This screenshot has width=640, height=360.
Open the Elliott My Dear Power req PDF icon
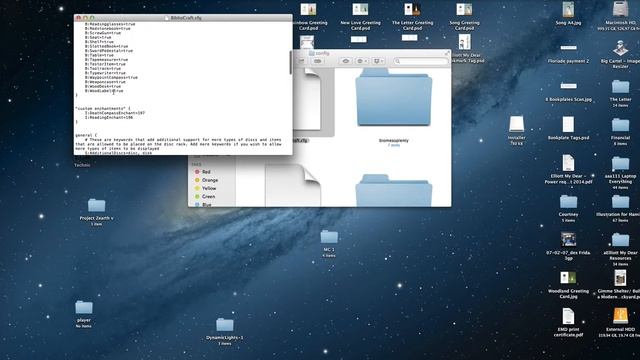point(568,163)
